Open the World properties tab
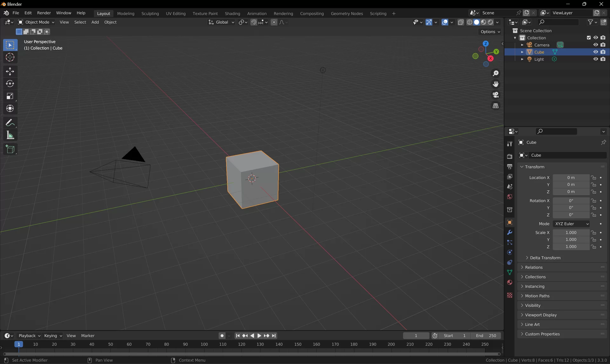610x364 pixels. tap(510, 197)
